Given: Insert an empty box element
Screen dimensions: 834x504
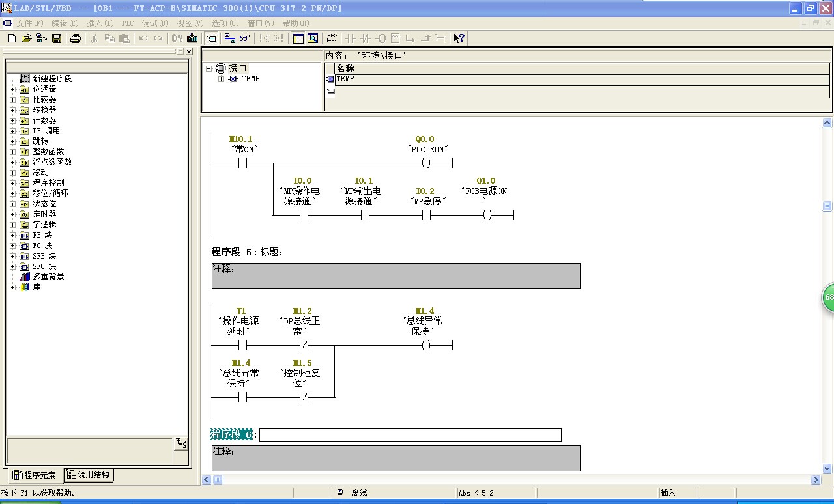Looking at the screenshot, I should 395,38.
